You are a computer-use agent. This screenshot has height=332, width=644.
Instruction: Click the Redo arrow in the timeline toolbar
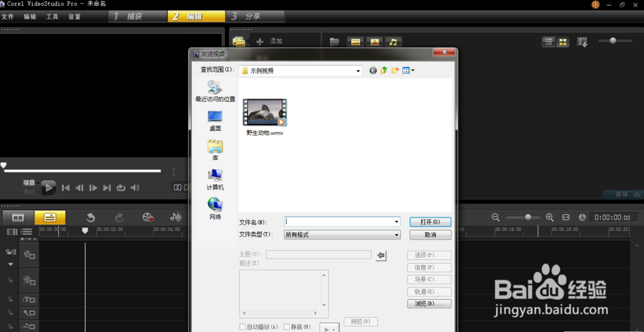(x=119, y=217)
